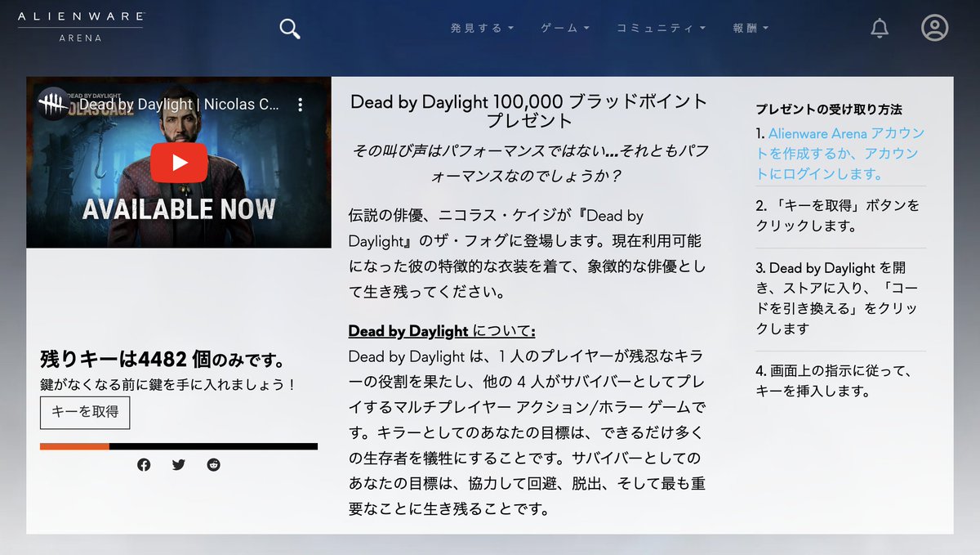Open the YouTube video three-dot menu
Viewport: 980px width, 555px height.
click(300, 105)
